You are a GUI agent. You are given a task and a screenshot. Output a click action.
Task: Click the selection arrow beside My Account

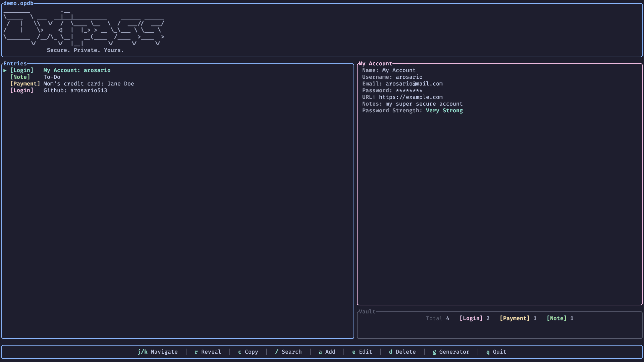(5, 70)
